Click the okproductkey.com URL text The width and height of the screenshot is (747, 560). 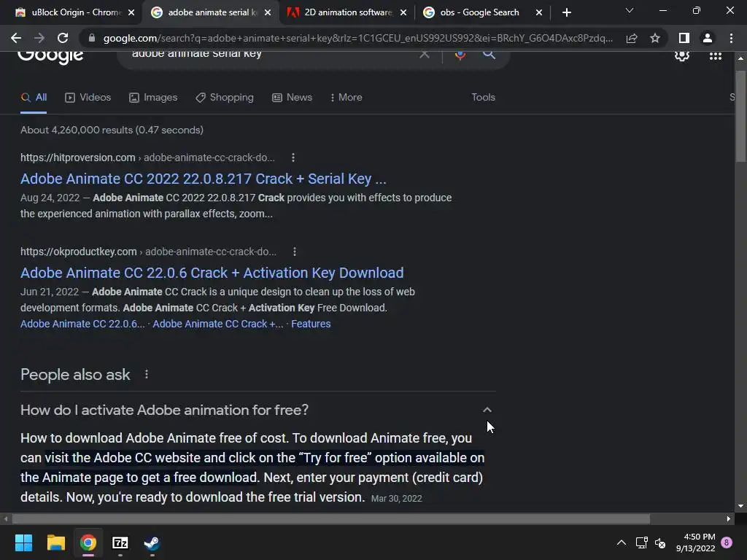[79, 252]
